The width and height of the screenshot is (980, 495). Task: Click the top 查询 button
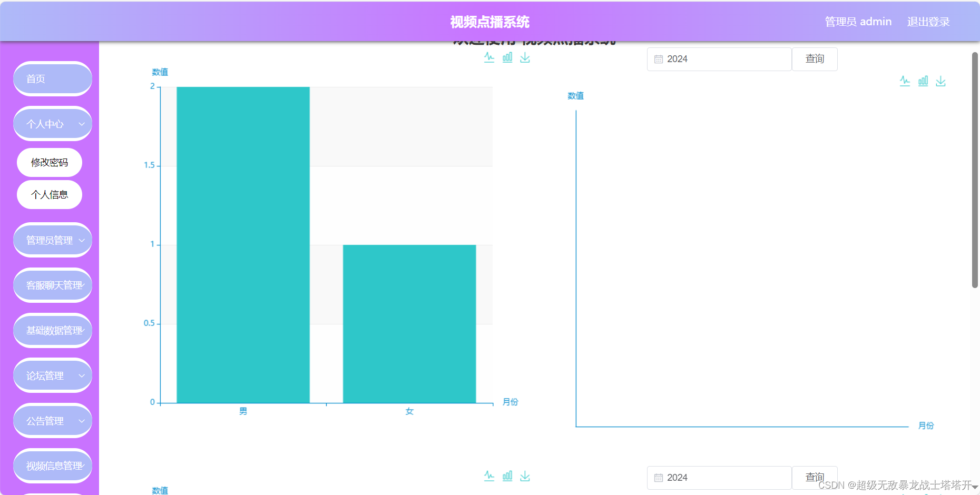pyautogui.click(x=815, y=59)
